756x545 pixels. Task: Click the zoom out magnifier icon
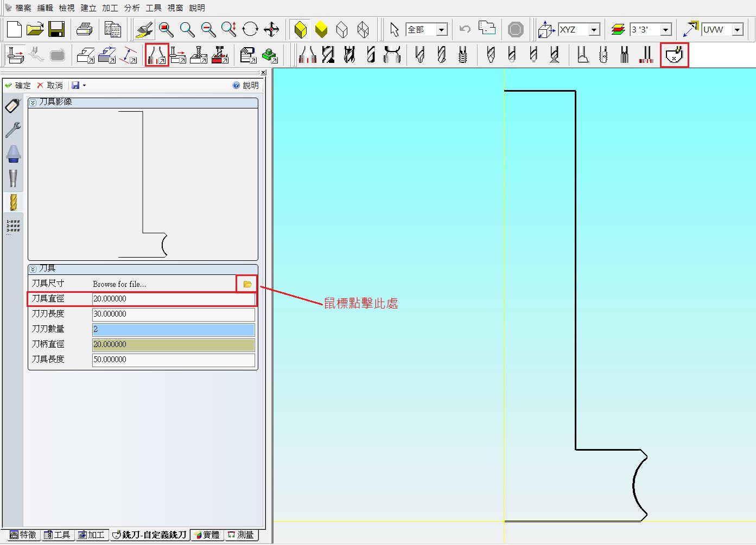208,30
